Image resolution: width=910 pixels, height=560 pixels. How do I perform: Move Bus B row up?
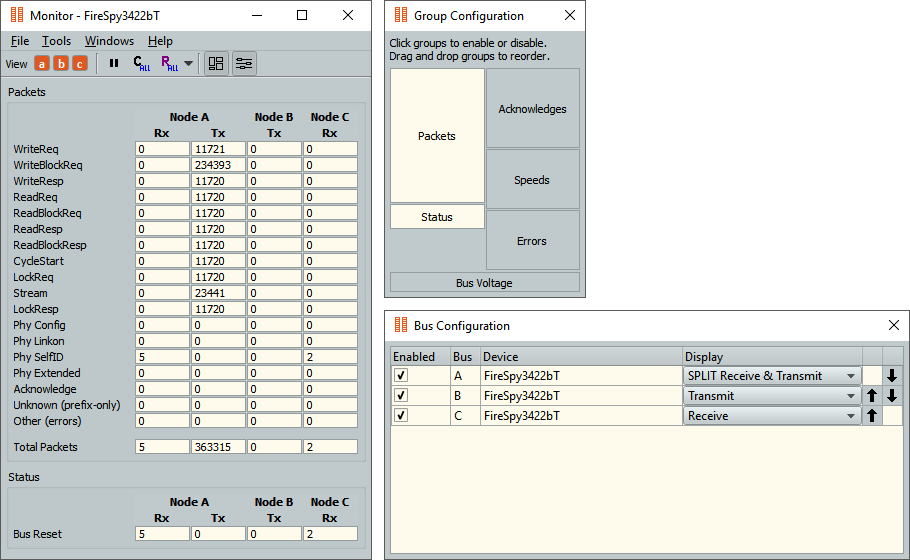(872, 396)
